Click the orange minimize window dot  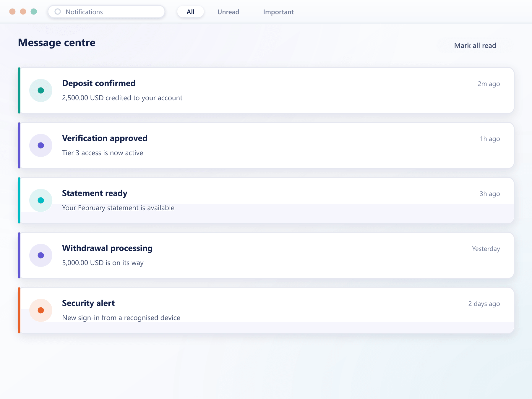[23, 12]
